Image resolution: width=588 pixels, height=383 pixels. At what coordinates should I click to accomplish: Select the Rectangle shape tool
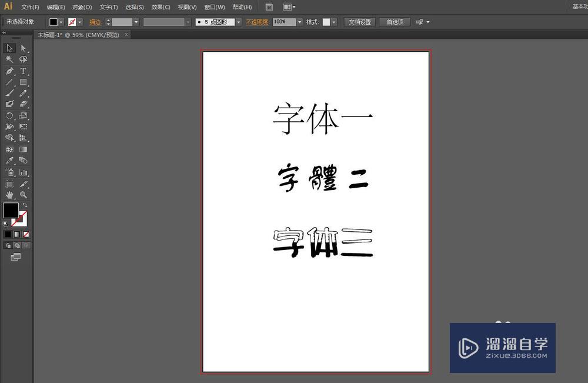pos(24,81)
